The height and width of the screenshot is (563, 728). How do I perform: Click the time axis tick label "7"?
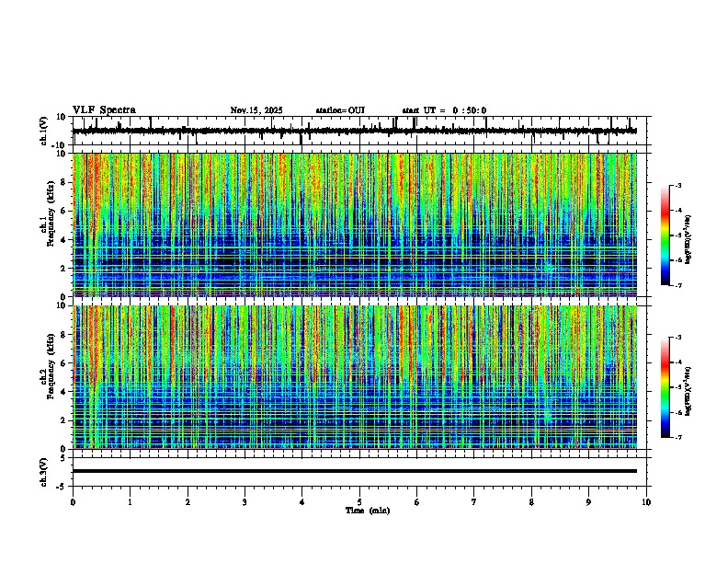474,502
